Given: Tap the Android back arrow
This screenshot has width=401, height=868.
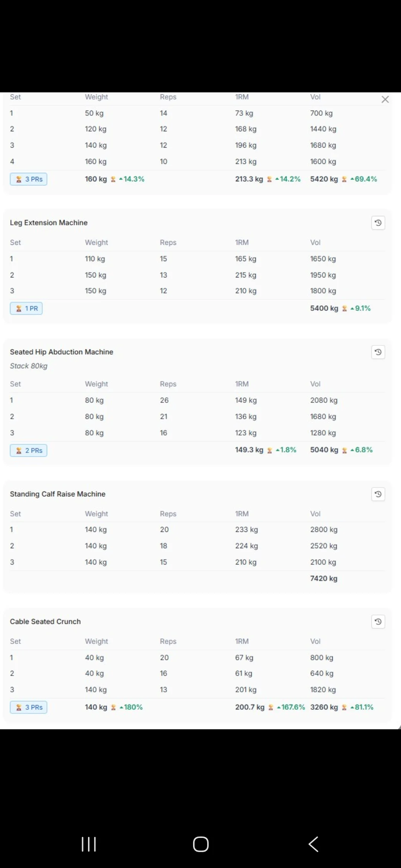Looking at the screenshot, I should tap(313, 844).
